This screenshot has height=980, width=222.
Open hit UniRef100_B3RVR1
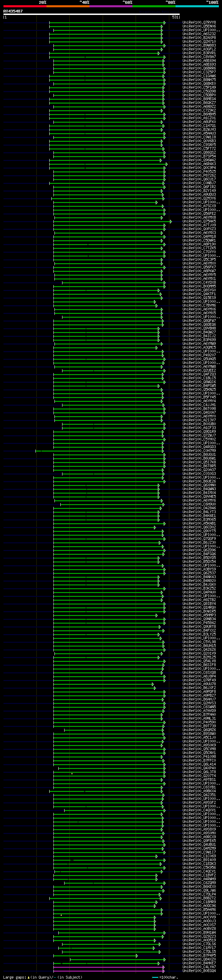(x=199, y=53)
